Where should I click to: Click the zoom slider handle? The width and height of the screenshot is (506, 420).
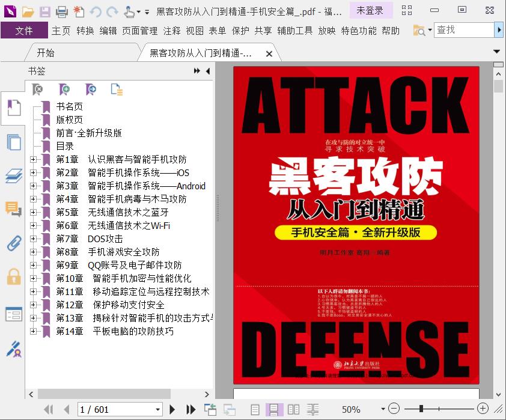(x=421, y=409)
